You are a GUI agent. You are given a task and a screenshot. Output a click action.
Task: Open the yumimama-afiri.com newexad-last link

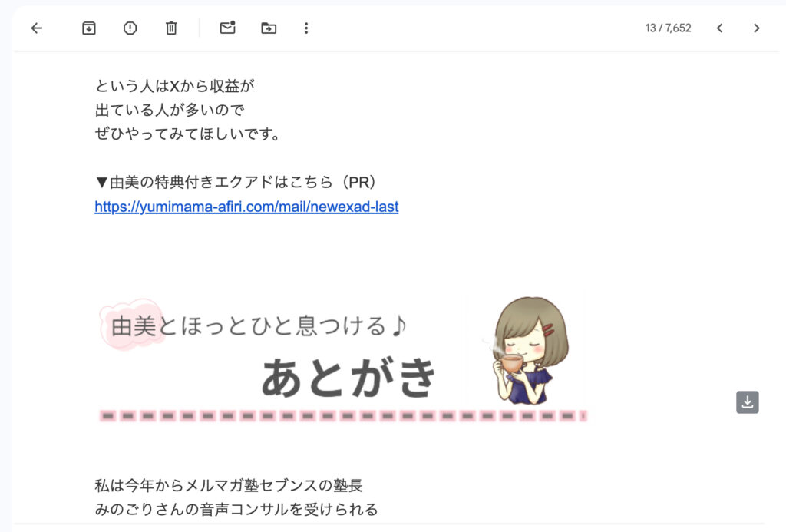[246, 207]
